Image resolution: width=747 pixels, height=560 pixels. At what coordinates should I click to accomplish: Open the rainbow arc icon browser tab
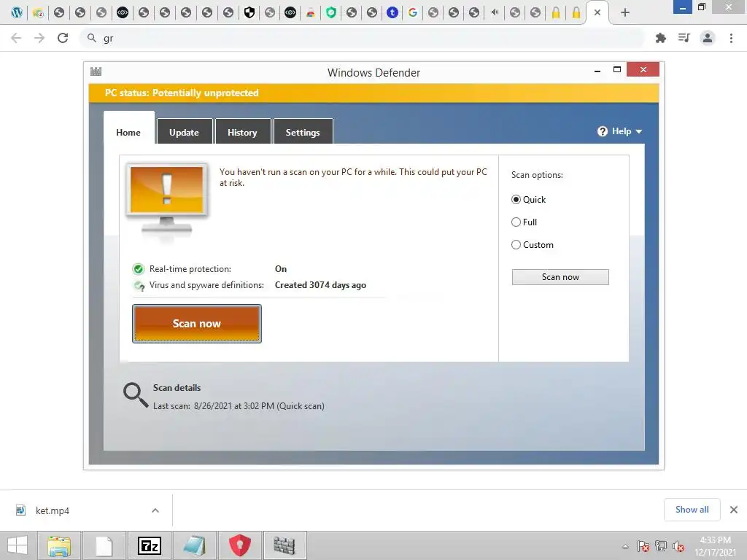pyautogui.click(x=311, y=13)
